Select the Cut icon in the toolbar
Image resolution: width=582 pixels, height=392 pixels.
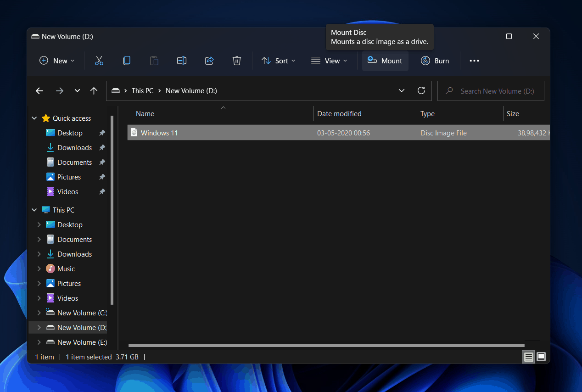(99, 60)
